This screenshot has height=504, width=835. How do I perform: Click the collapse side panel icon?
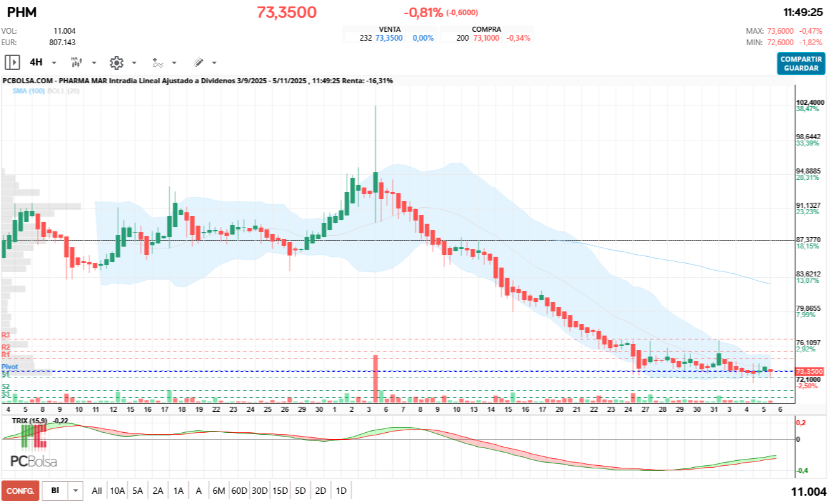(13, 62)
